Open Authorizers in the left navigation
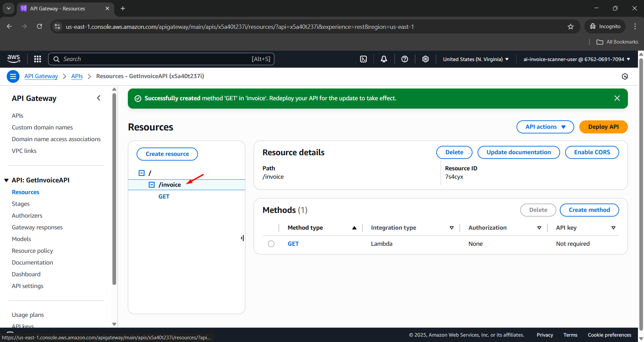The height and width of the screenshot is (342, 644). tap(27, 216)
